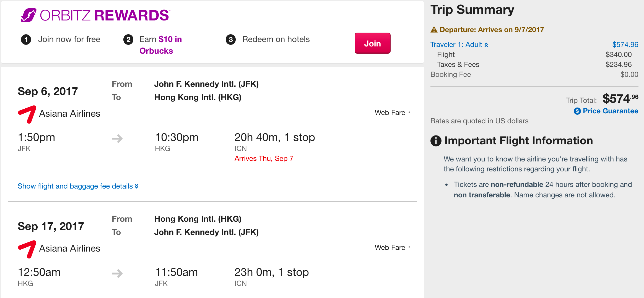Click the red Arrives Thu, Sep 7 notice
The image size is (644, 298).
(264, 158)
